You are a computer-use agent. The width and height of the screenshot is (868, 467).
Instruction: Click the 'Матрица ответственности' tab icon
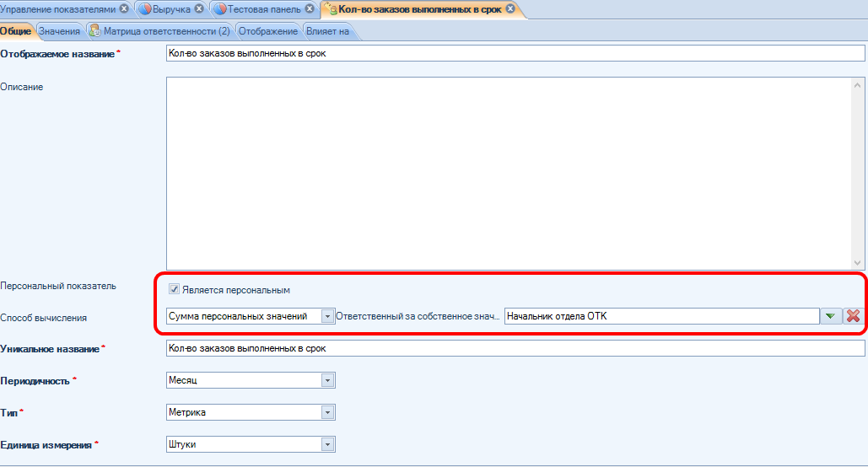94,31
